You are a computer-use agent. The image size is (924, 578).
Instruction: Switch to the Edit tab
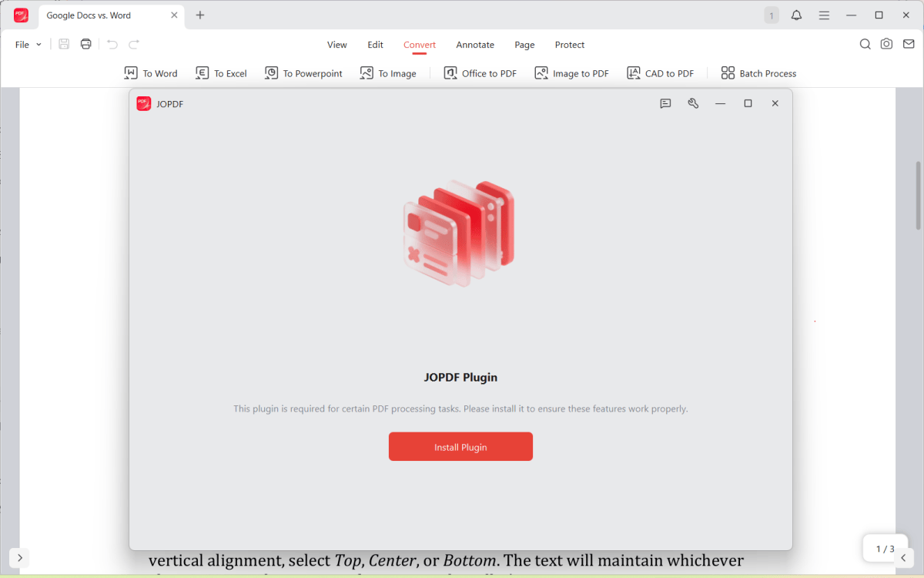click(x=376, y=45)
